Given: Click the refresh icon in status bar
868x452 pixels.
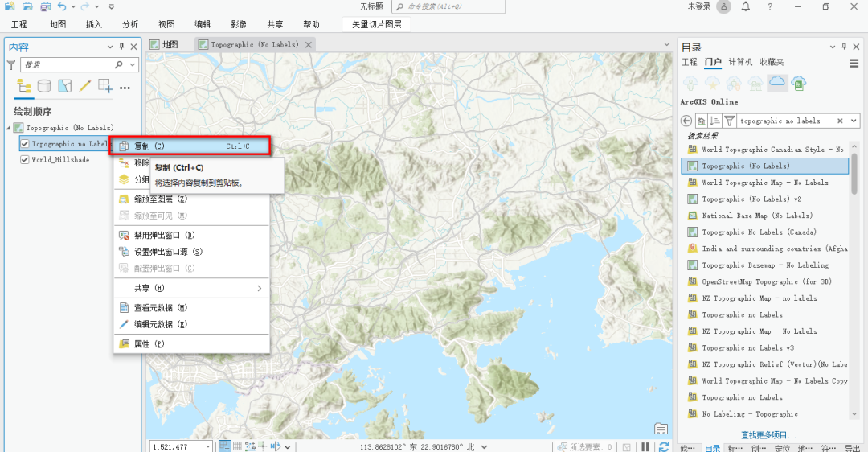Looking at the screenshot, I should tap(664, 446).
